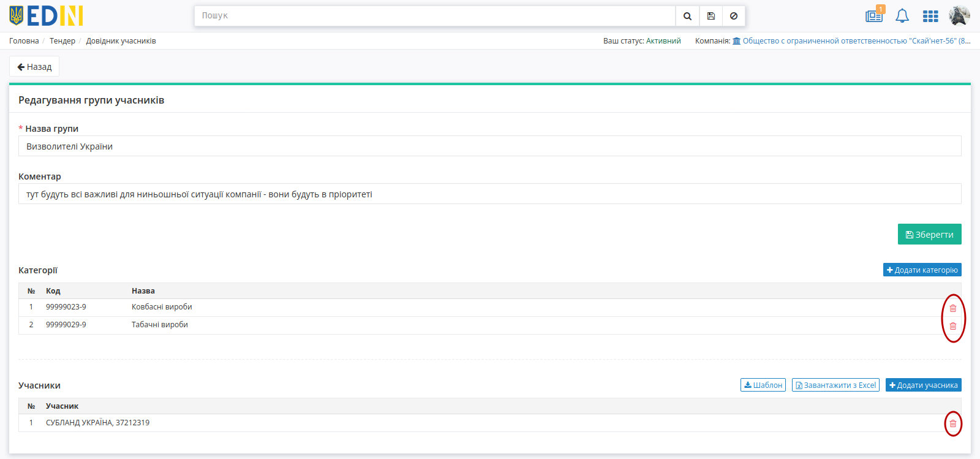Select Табачні вироби name cell
The image size is (980, 459).
[160, 325]
